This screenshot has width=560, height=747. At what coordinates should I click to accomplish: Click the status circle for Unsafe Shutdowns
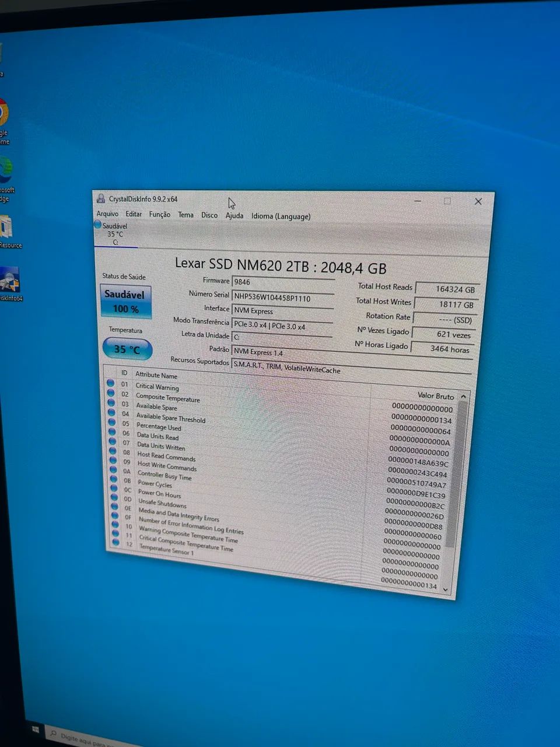coord(114,498)
